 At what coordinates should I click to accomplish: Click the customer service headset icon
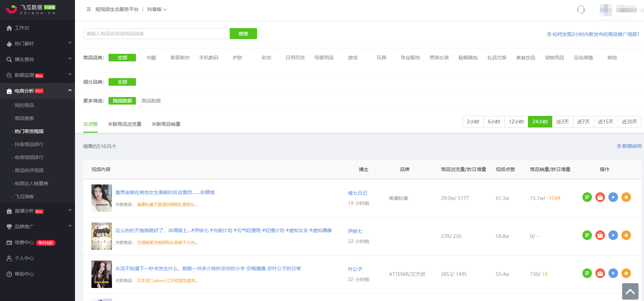[581, 10]
